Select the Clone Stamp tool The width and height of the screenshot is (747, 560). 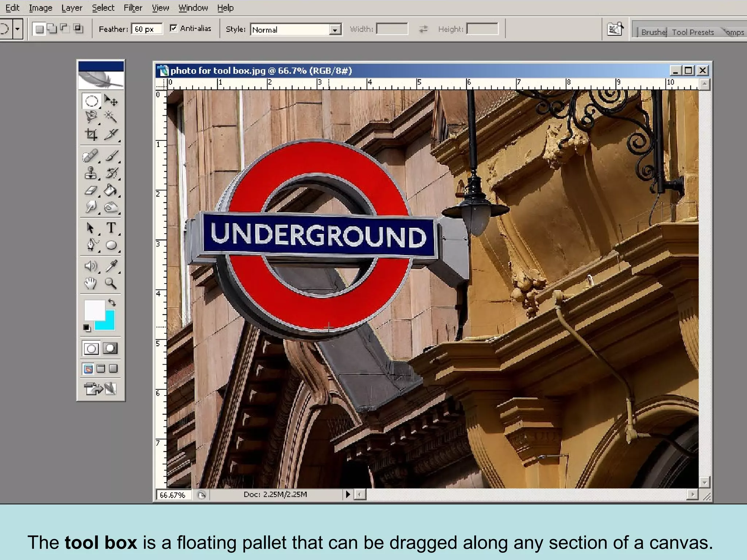91,173
